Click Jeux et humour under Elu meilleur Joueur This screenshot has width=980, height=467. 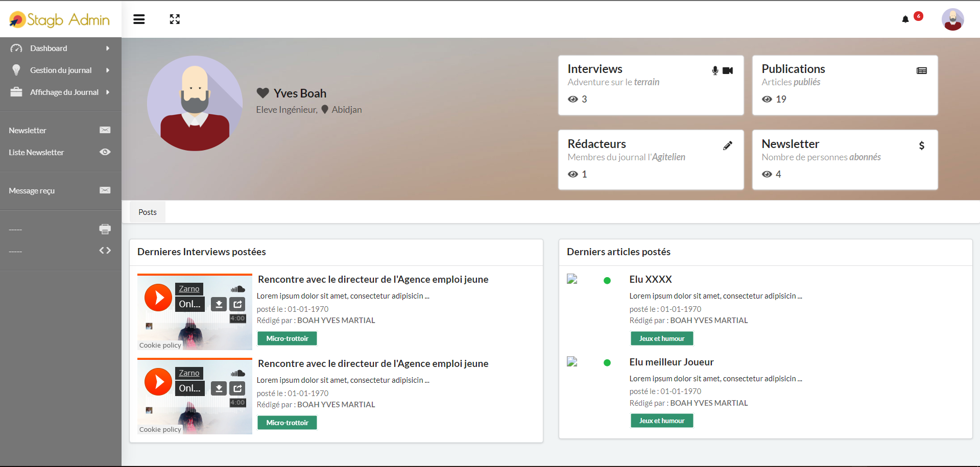point(662,421)
